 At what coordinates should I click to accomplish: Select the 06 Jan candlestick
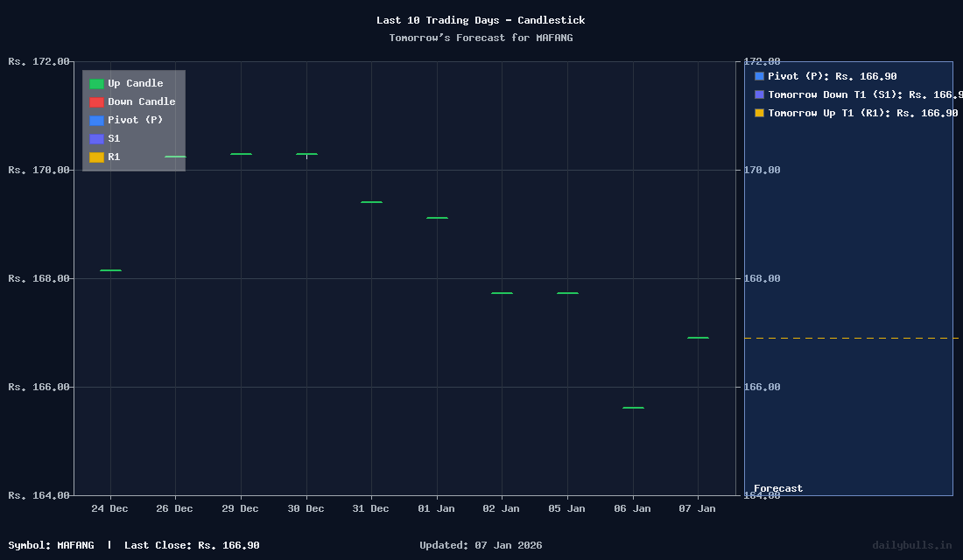click(x=632, y=406)
